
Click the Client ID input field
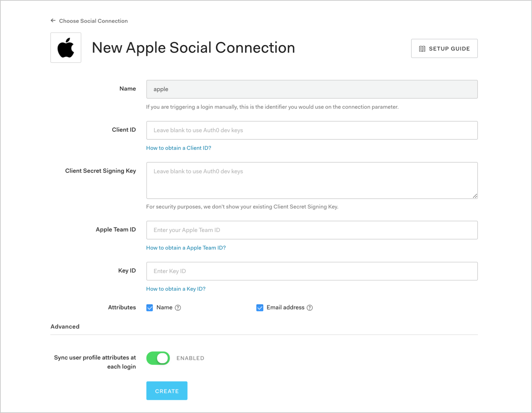pyautogui.click(x=312, y=130)
